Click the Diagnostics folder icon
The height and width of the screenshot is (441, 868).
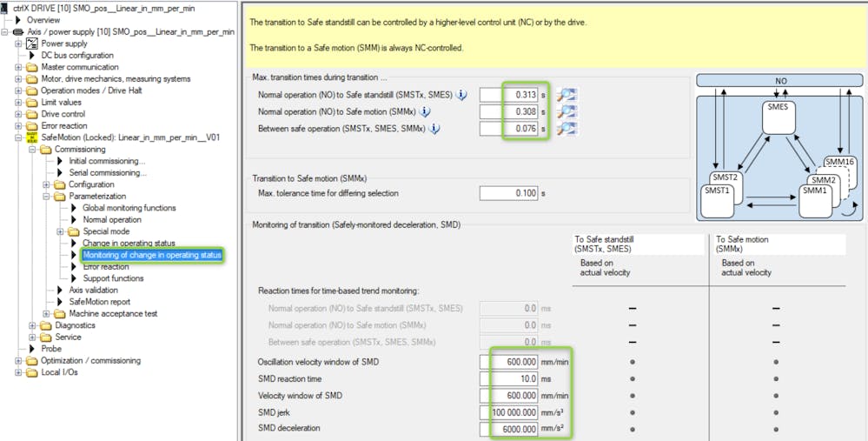[46, 325]
